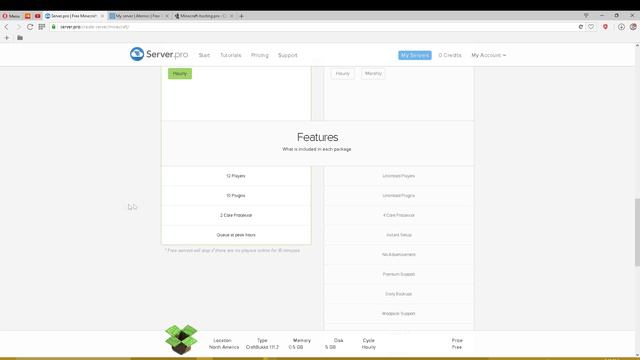
Task: Open a new browser tab
Action: pos(241,16)
